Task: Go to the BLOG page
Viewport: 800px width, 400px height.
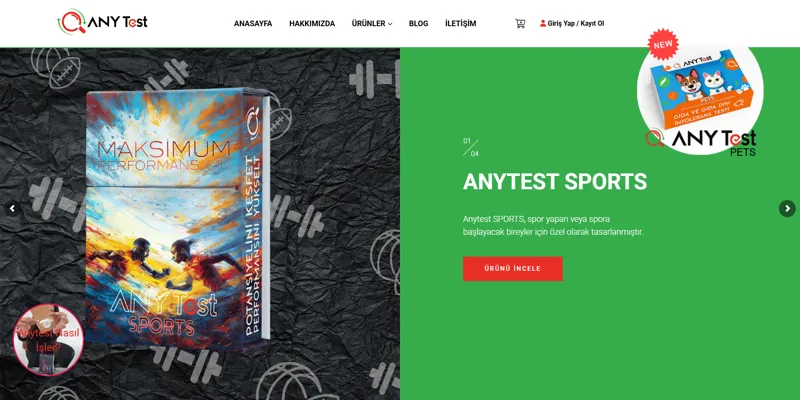Action: pyautogui.click(x=418, y=23)
